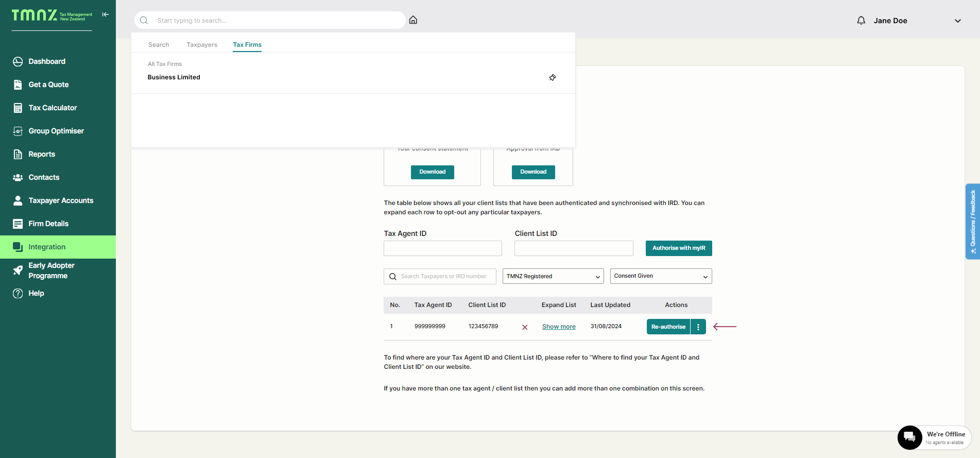Switch to the Search tab
The height and width of the screenshot is (458, 980).
pyautogui.click(x=159, y=45)
